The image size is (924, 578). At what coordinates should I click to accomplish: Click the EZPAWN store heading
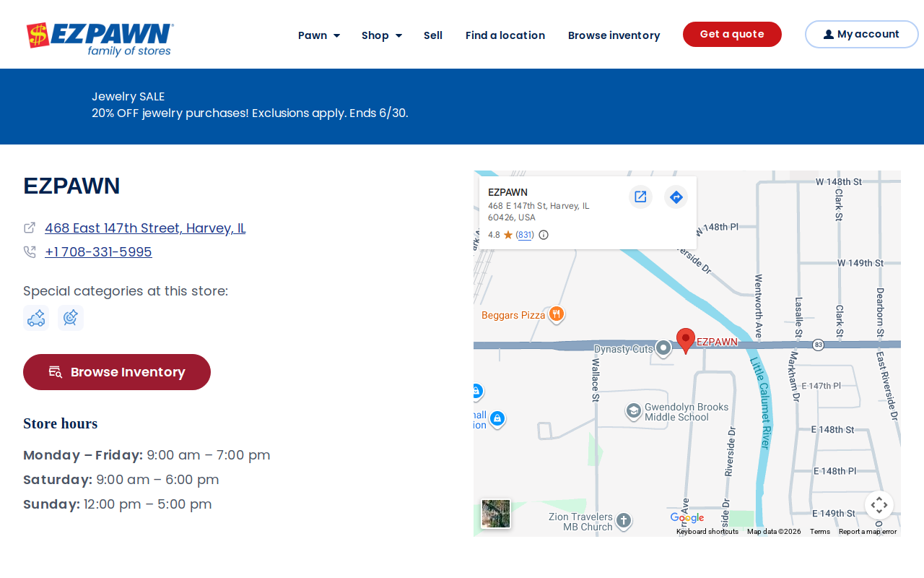pyautogui.click(x=71, y=186)
